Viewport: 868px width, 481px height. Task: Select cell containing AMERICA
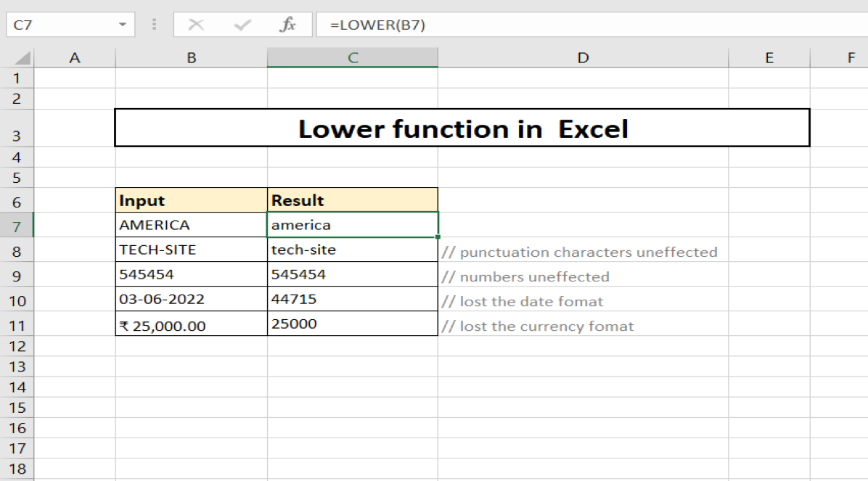[191, 224]
